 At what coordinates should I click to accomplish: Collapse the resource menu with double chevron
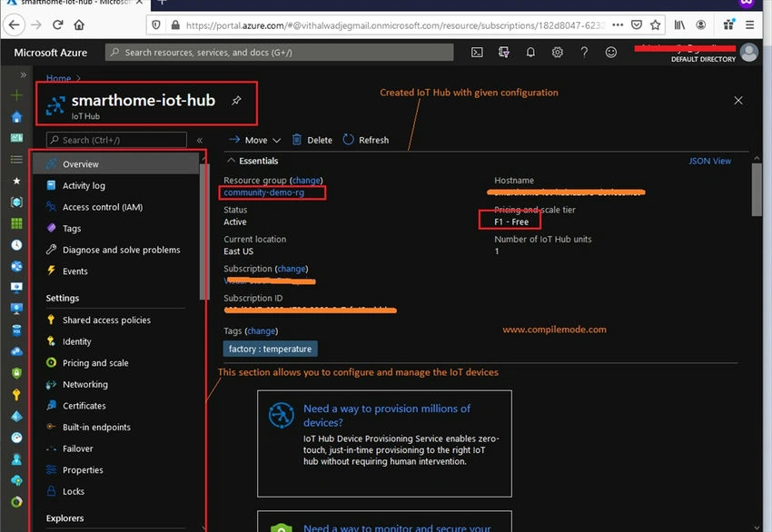[x=200, y=140]
